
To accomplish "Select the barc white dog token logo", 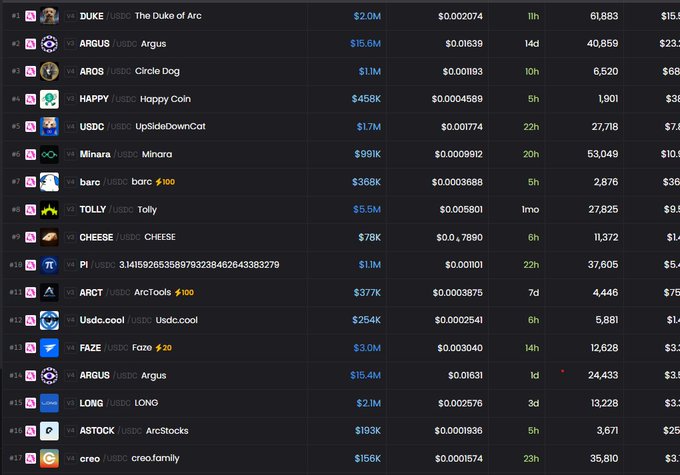I will 49,182.
